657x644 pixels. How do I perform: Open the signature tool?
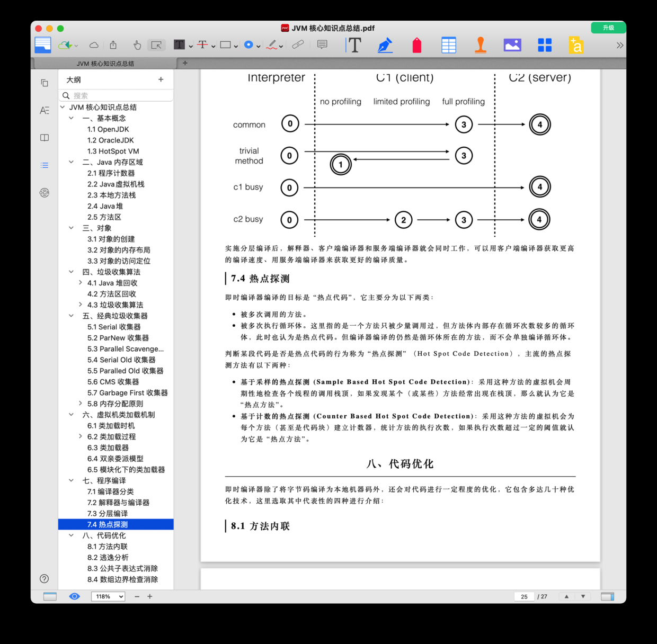click(x=385, y=45)
